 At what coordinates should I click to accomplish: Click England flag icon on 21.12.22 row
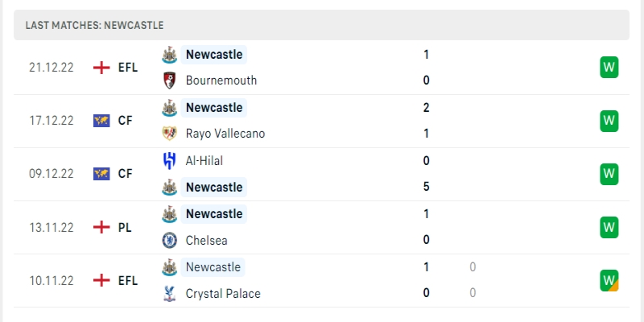(x=101, y=68)
